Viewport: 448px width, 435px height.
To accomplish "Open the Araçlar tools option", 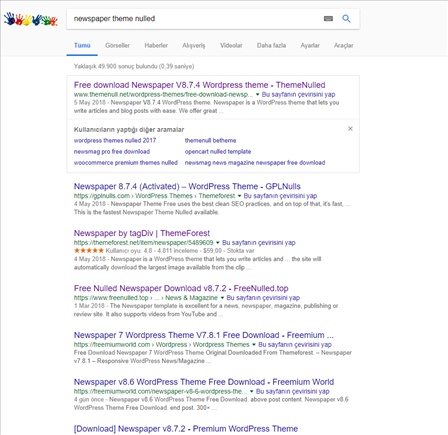I will pyautogui.click(x=344, y=45).
